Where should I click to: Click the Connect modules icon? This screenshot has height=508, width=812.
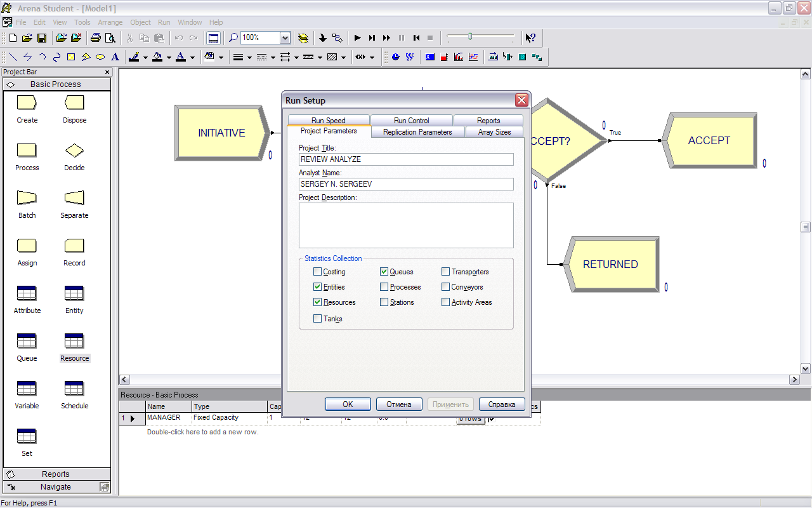tap(337, 38)
